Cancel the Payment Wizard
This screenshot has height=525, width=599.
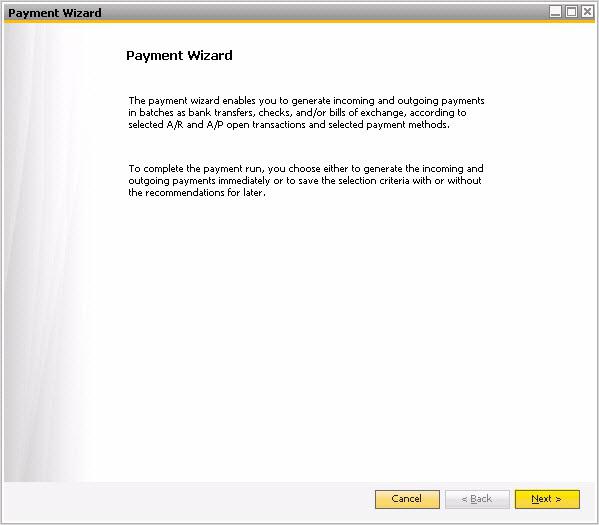coord(407,499)
